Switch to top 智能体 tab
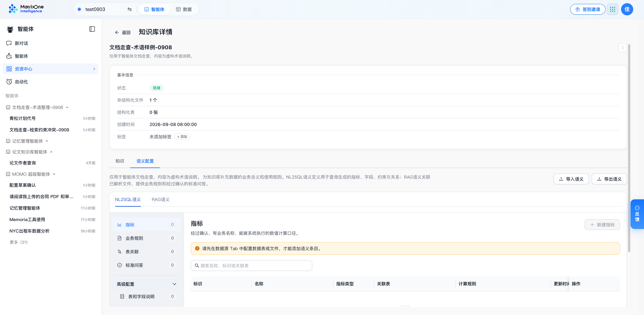The width and height of the screenshot is (644, 315). point(154,9)
